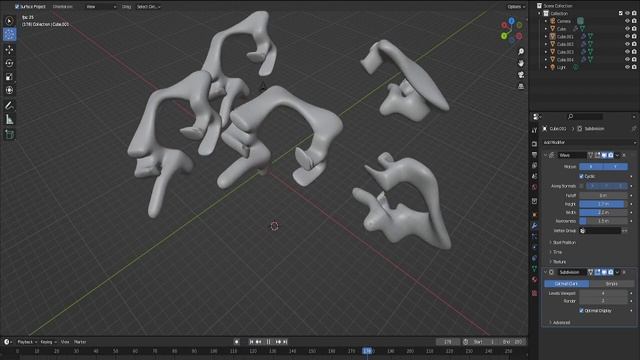Viewport: 640px width, 360px height.
Task: Open the Object properties orange square tab
Action: point(534,215)
